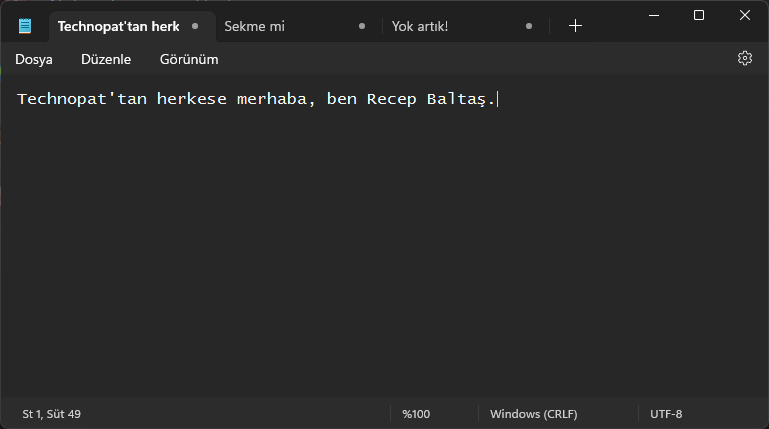Image resolution: width=769 pixels, height=429 pixels.
Task: Click the UTF-8 encoding indicator
Action: [666, 414]
